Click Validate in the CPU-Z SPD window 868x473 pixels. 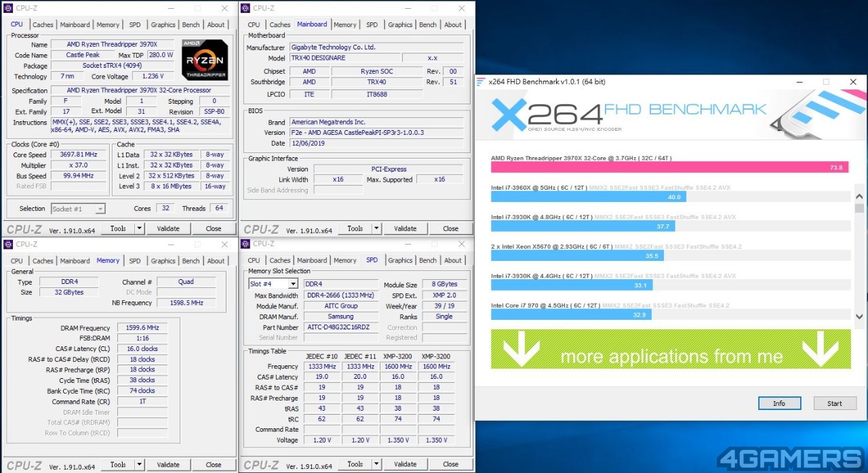(406, 464)
